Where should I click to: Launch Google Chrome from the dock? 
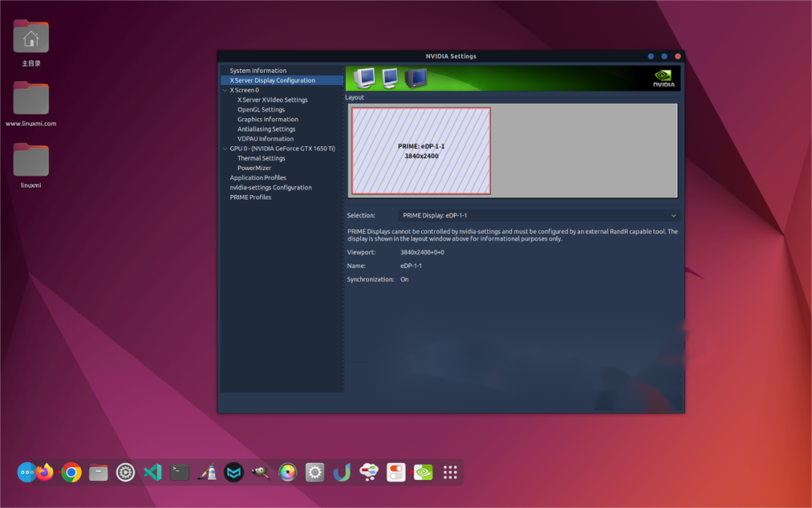tap(71, 472)
